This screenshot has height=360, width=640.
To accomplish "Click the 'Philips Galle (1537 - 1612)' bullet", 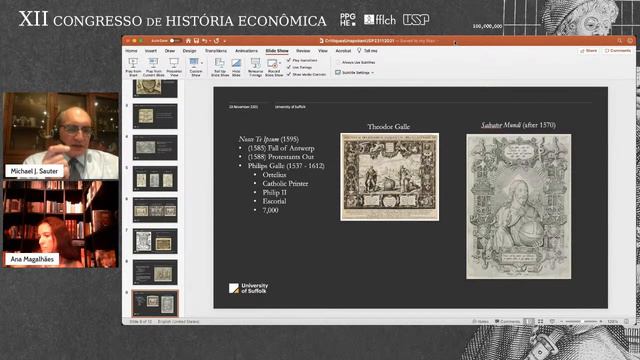I will 286,166.
